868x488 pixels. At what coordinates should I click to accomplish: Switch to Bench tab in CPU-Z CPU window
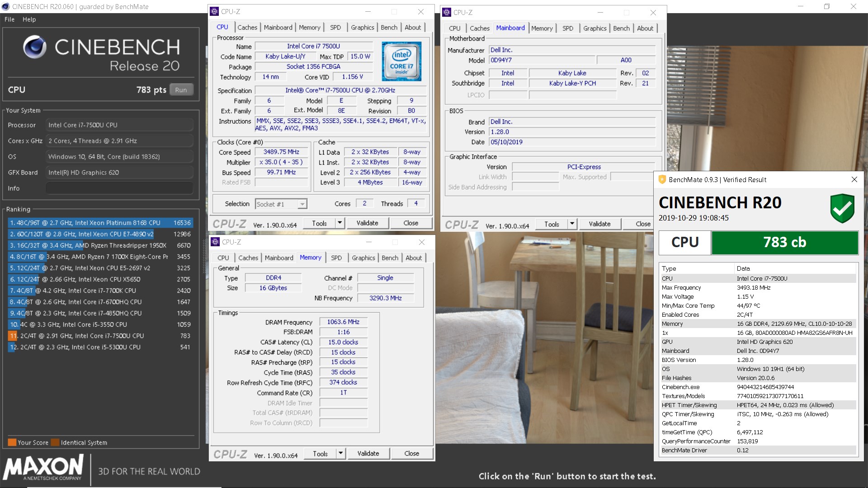coord(389,28)
